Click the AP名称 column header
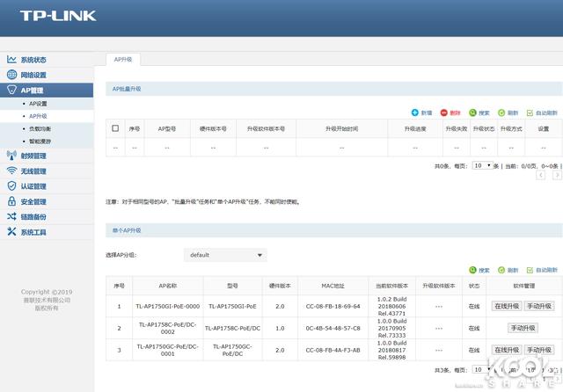Viewport: 563px width, 392px height. [x=168, y=286]
